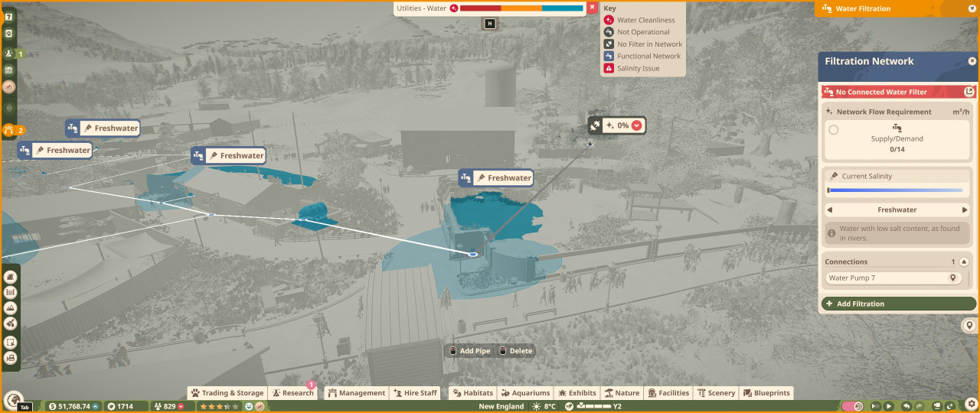The image size is (980, 413).
Task: Open the Hire Staff menu
Action: point(415,392)
